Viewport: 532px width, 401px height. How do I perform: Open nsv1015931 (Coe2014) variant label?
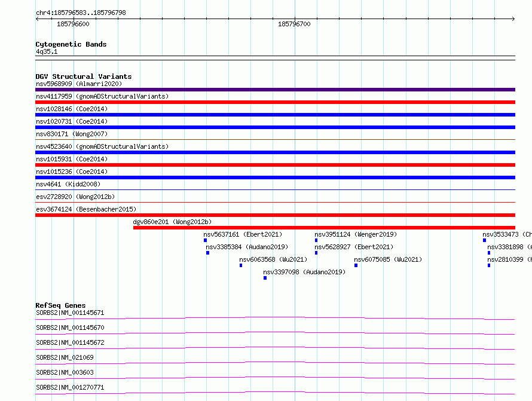tap(72, 159)
